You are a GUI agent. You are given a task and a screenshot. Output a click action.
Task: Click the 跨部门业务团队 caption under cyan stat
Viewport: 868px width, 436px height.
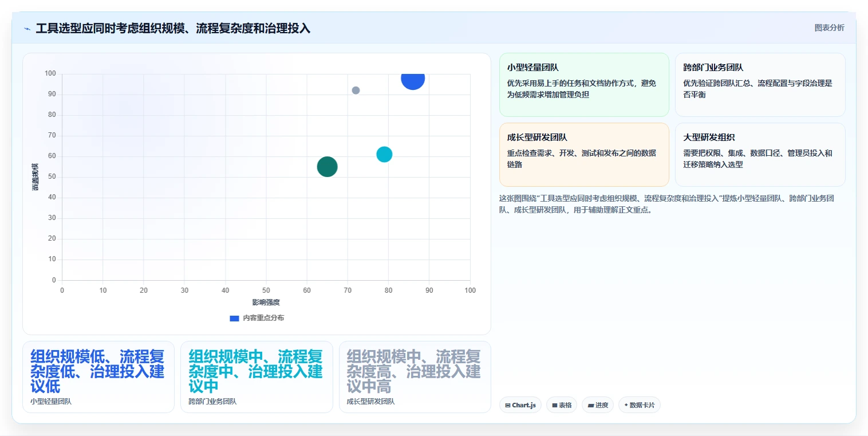click(x=212, y=402)
